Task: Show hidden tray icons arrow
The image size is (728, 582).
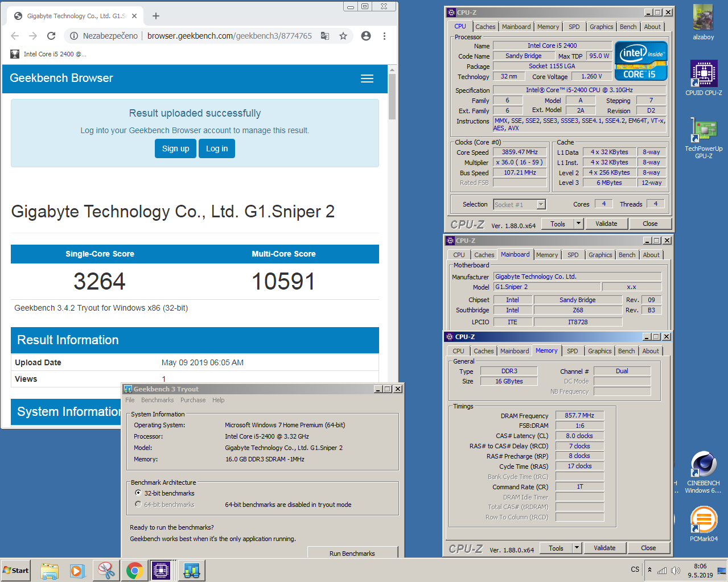Action: pyautogui.click(x=649, y=569)
